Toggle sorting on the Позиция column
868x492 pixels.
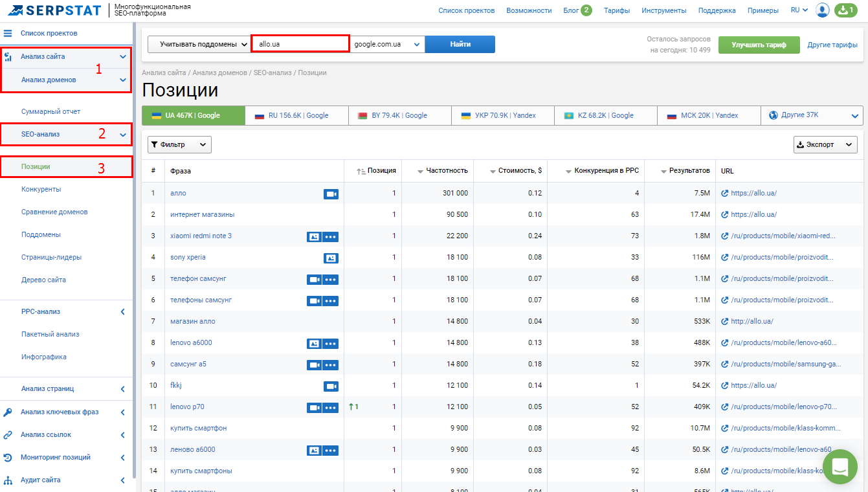tap(377, 171)
